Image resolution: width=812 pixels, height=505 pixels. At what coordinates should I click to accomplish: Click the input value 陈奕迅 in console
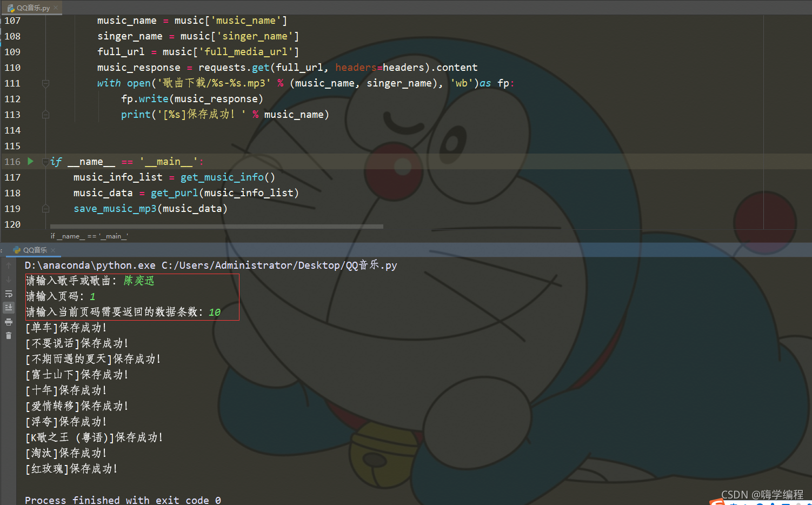point(139,281)
